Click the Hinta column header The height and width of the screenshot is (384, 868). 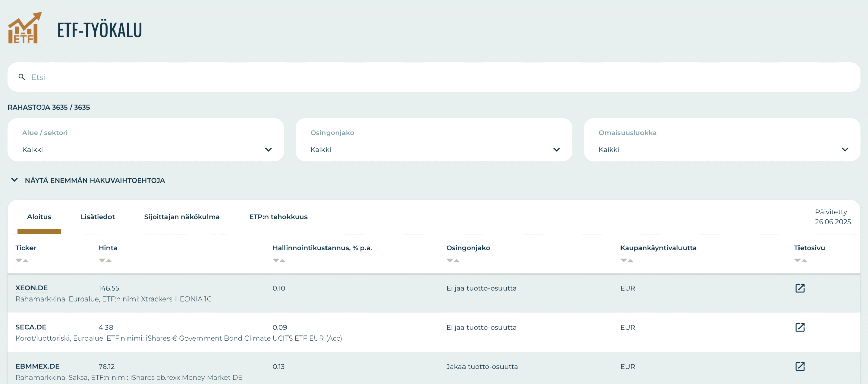click(x=108, y=248)
